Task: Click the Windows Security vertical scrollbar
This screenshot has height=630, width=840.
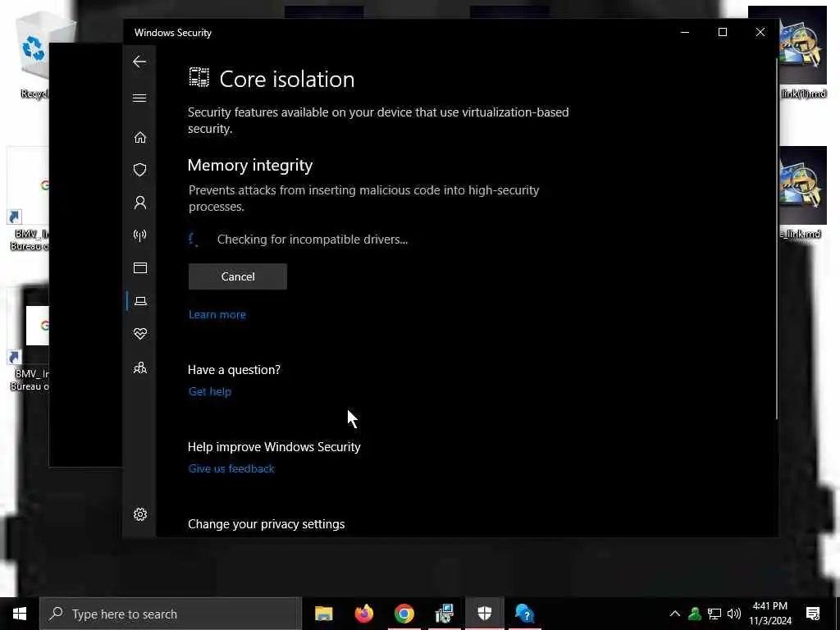Action: click(776, 239)
